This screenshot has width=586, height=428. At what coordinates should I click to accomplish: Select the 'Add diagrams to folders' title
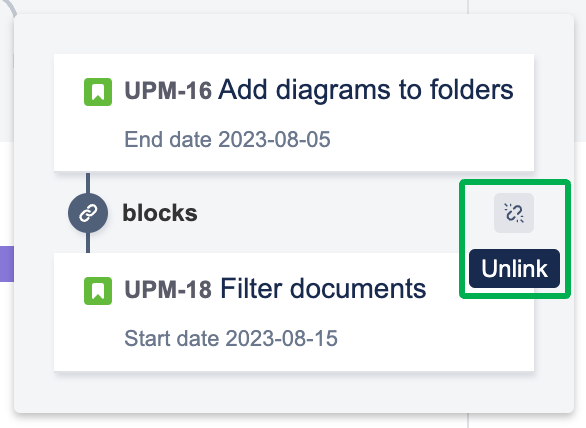tap(366, 90)
